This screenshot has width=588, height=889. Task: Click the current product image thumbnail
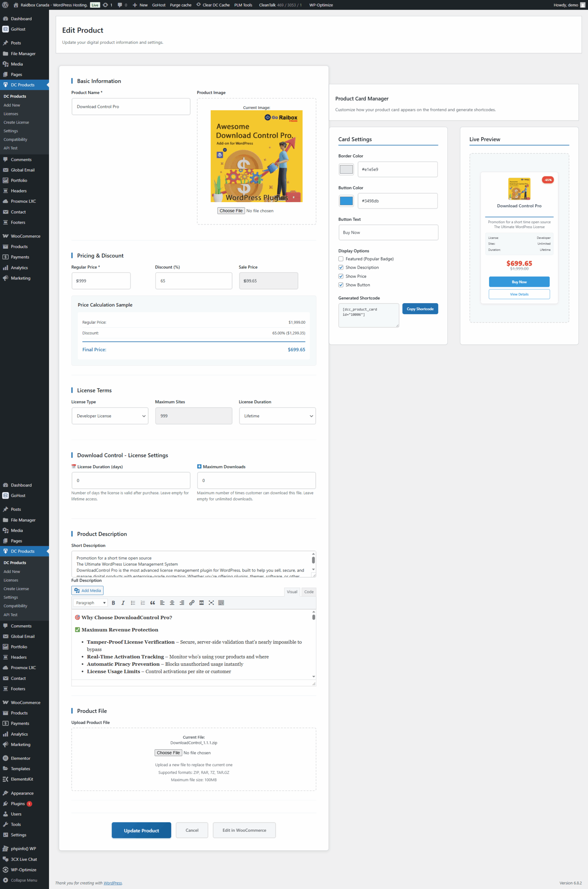[257, 156]
